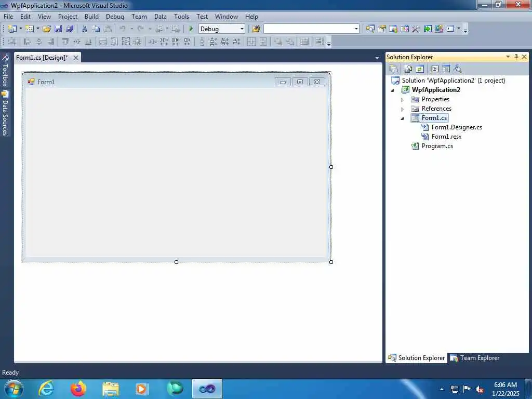Image resolution: width=532 pixels, height=399 pixels.
Task: Open the Properties Window toolbar icon
Action: click(x=382, y=29)
